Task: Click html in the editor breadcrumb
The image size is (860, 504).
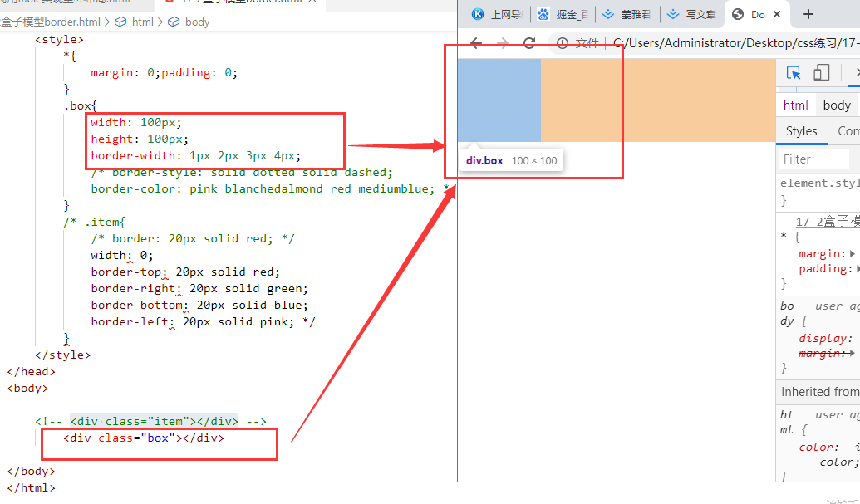Action: (143, 22)
